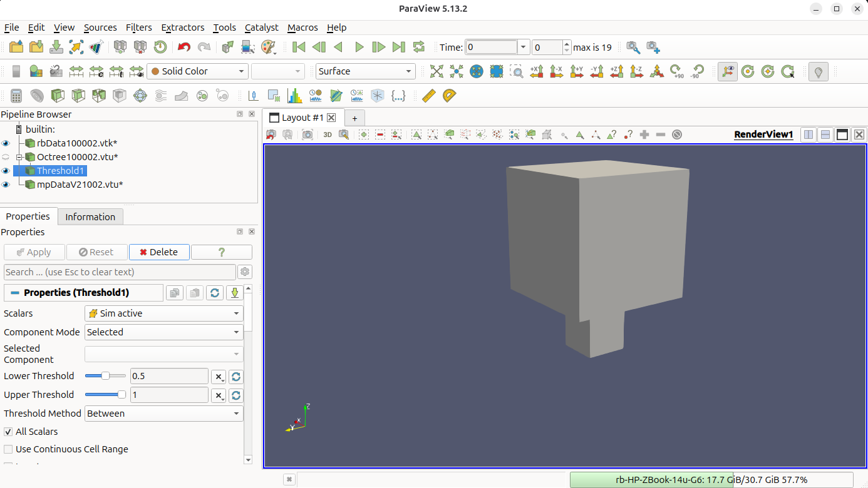Viewport: 868px width, 488px height.
Task: Open a file with the Open icon
Action: pyautogui.click(x=16, y=47)
